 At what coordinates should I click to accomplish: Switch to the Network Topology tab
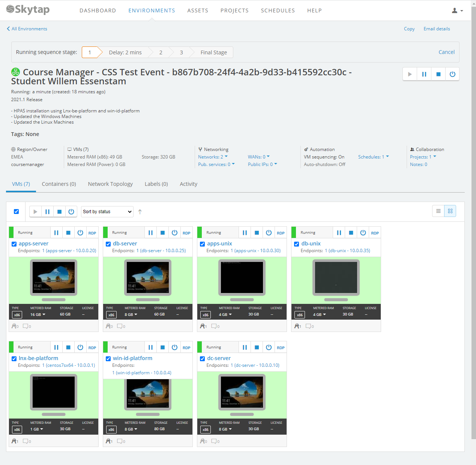(x=110, y=184)
